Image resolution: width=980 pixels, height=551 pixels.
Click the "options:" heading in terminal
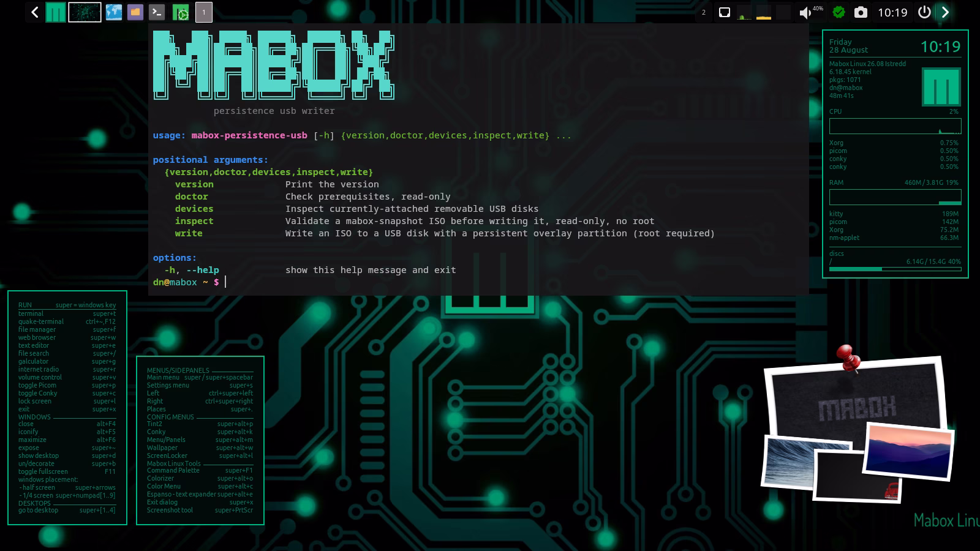[x=175, y=258]
